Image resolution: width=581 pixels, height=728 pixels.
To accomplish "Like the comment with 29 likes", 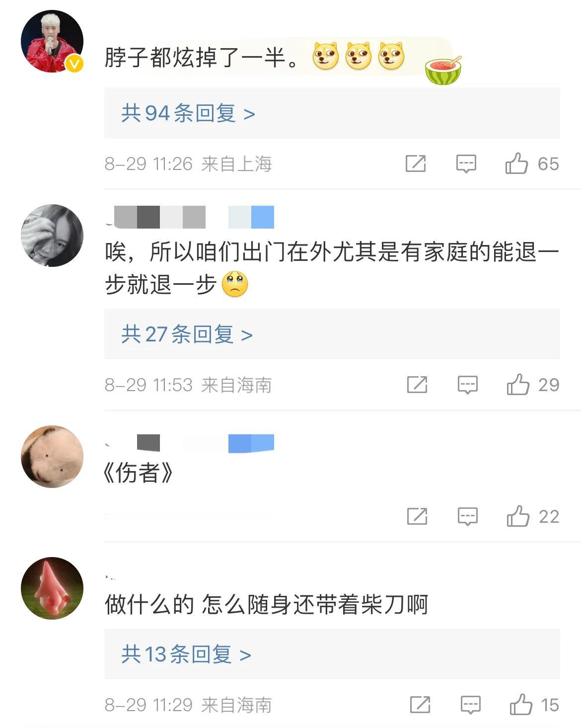I will point(518,384).
